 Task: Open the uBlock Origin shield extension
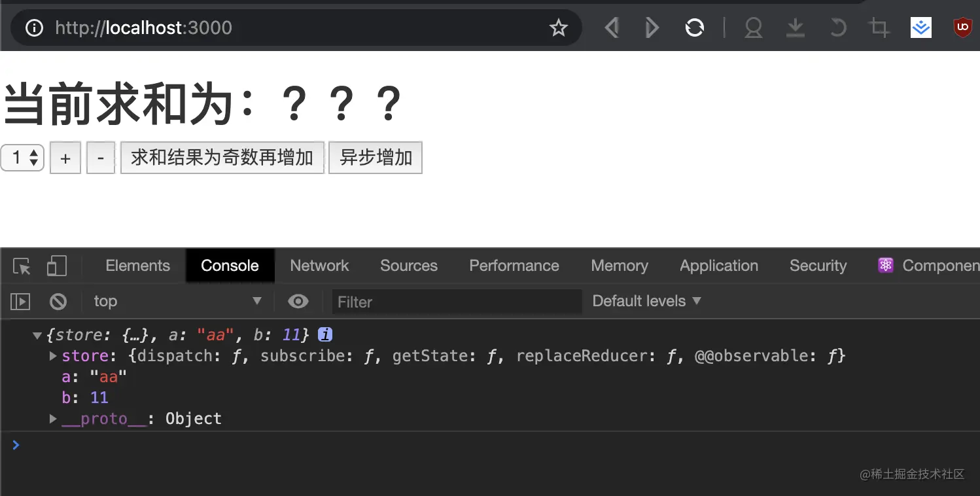click(962, 27)
